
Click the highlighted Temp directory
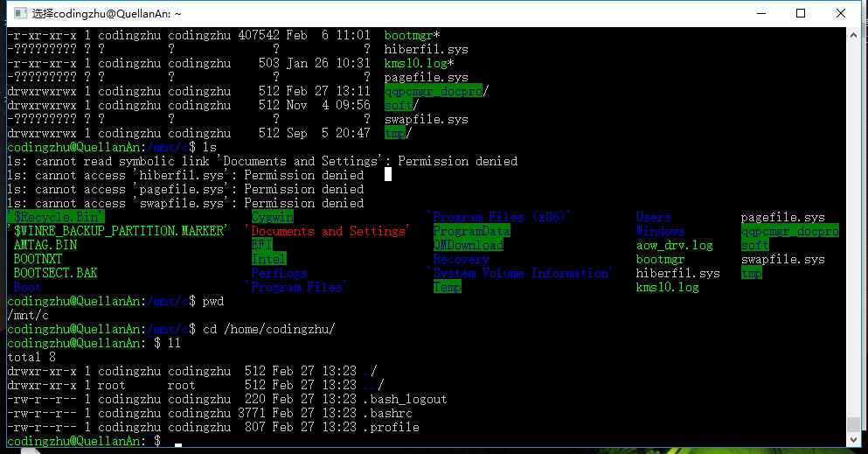[448, 287]
